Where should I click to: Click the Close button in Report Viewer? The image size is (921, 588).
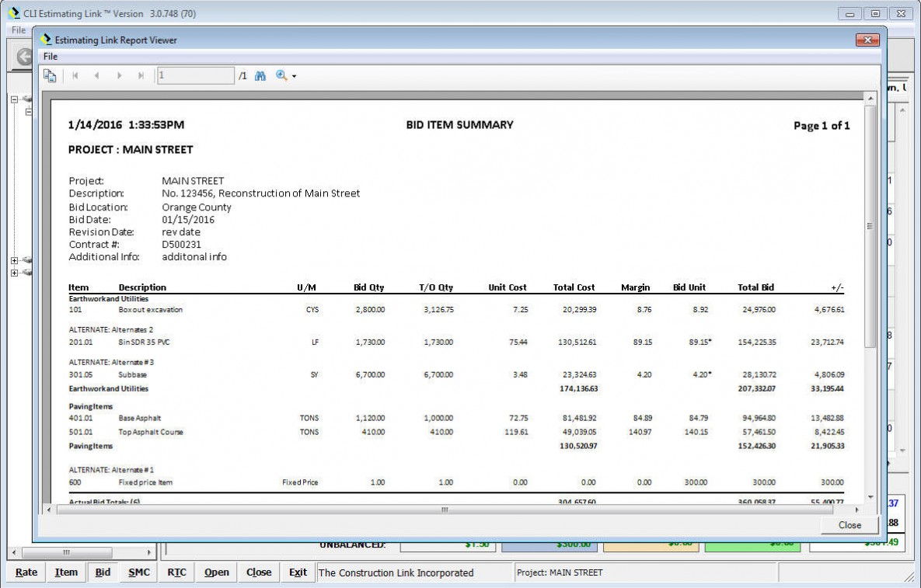pyautogui.click(x=849, y=525)
